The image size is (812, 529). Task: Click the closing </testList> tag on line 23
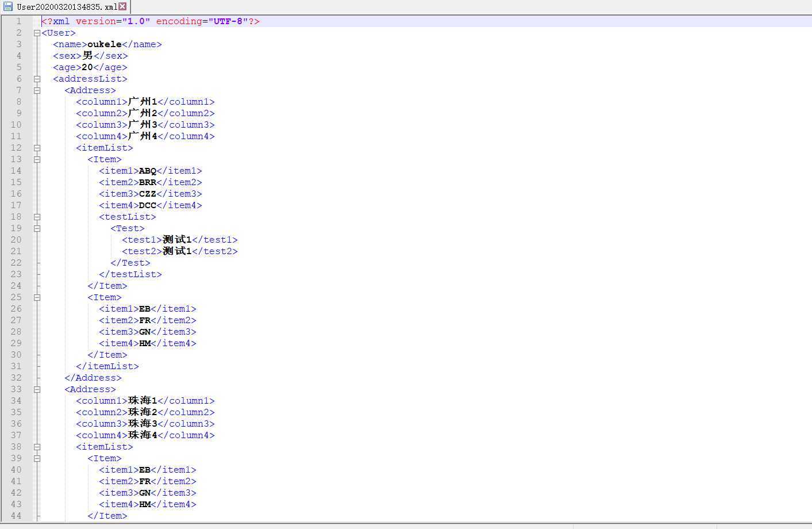pyautogui.click(x=130, y=274)
